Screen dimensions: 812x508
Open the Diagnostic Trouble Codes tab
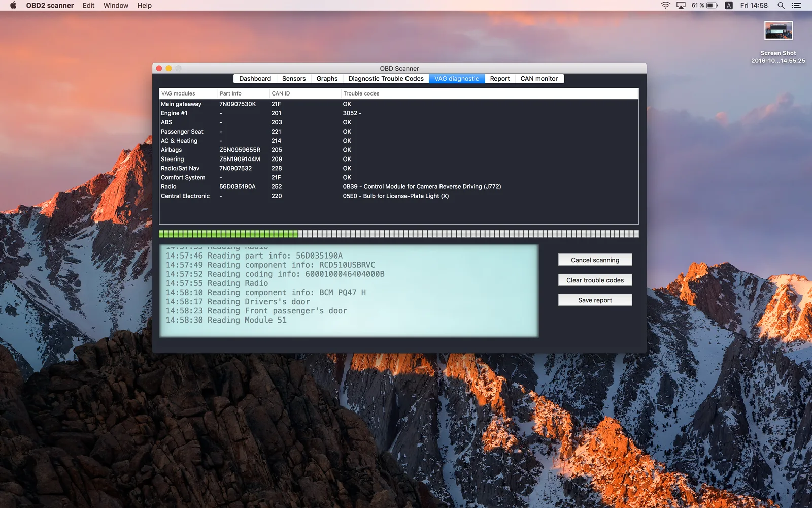coord(386,79)
